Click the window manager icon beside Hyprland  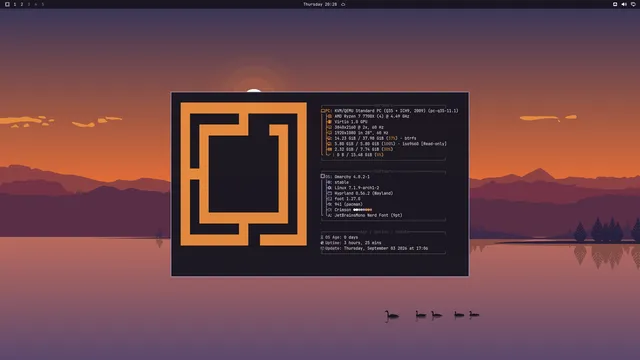[x=329, y=193]
